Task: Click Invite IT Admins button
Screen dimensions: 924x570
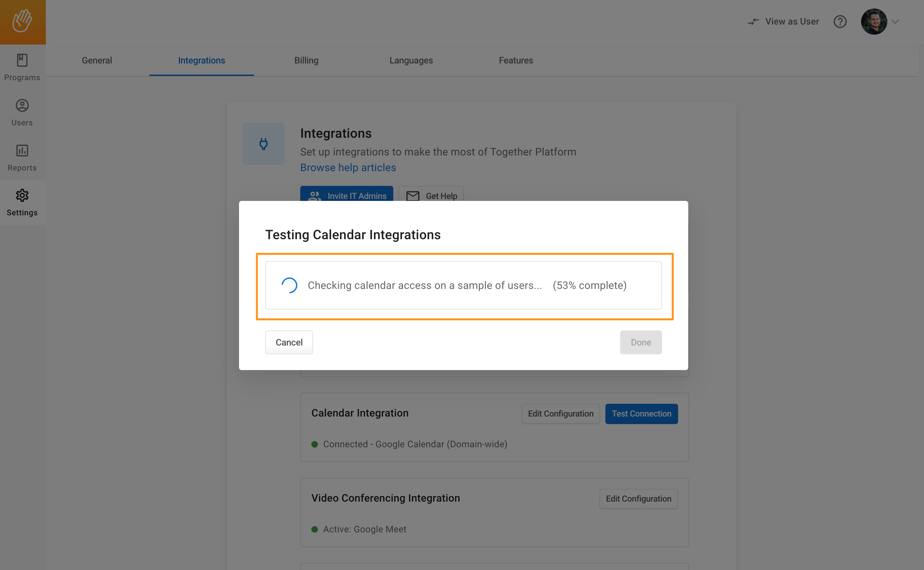Action: point(347,194)
